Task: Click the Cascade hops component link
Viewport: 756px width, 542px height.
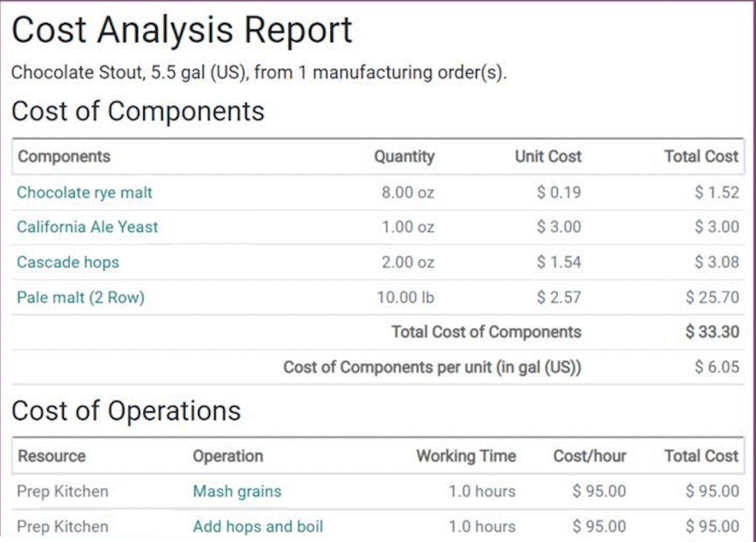Action: click(68, 262)
